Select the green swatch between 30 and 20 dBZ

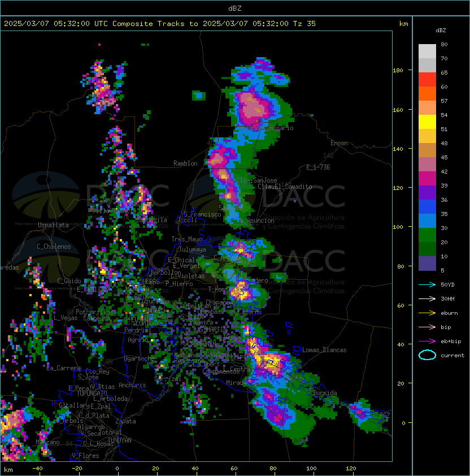click(427, 235)
